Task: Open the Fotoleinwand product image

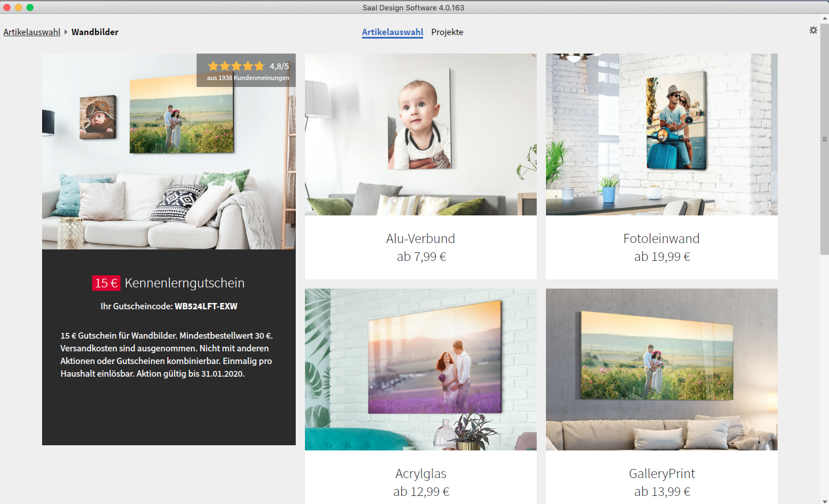Action: (x=661, y=134)
